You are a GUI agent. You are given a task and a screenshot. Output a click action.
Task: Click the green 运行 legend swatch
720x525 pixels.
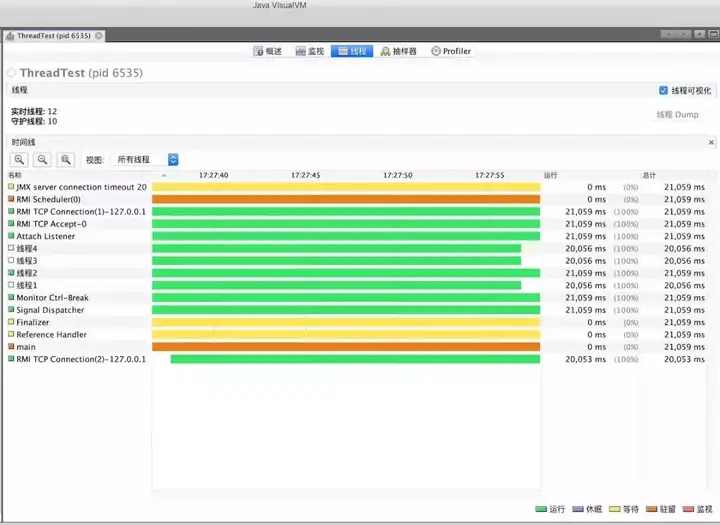[x=541, y=509]
